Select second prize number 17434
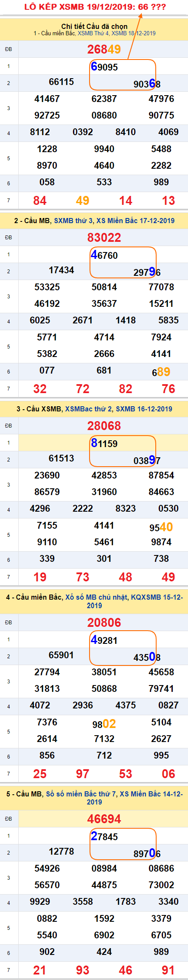Image resolution: width=188 pixels, height=980 pixels. tap(62, 270)
